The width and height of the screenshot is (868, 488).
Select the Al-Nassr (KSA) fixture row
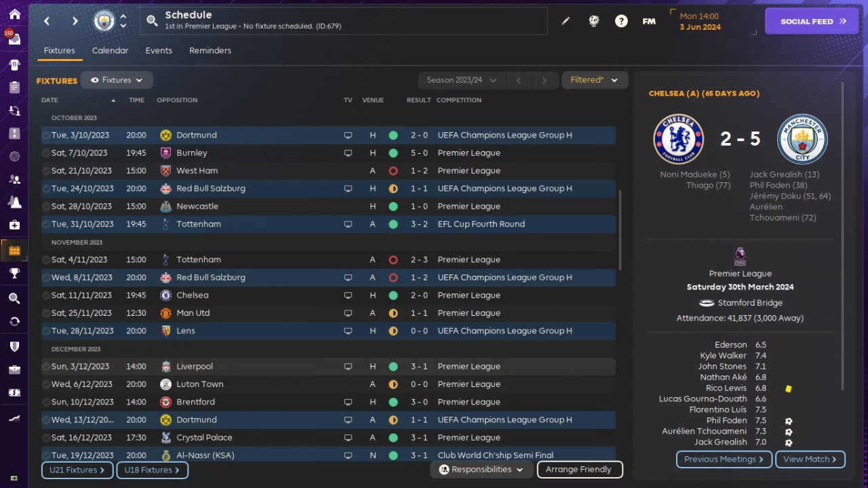coord(328,455)
